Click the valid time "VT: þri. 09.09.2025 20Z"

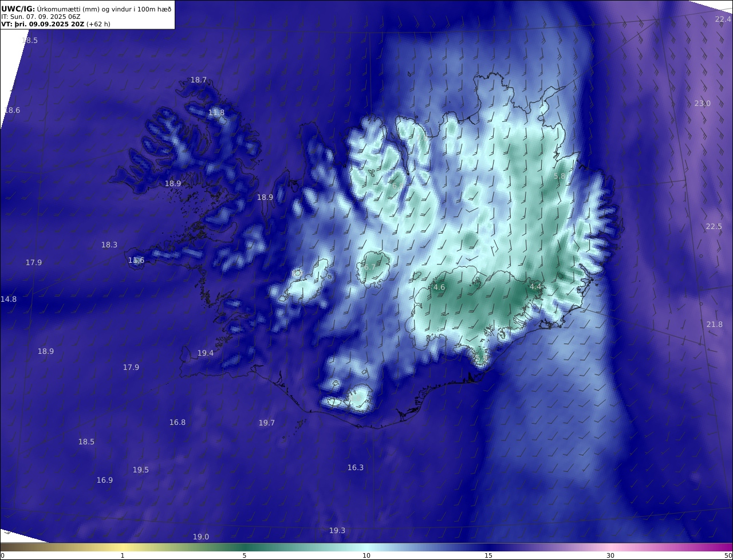(42, 25)
